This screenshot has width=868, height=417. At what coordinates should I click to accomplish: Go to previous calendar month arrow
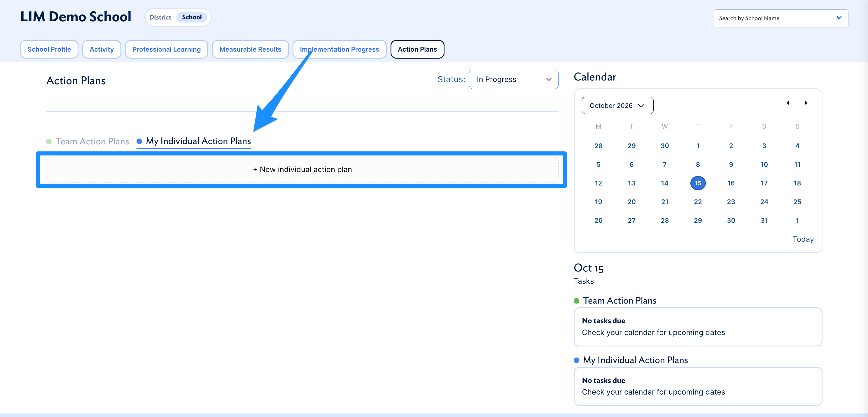(x=788, y=103)
